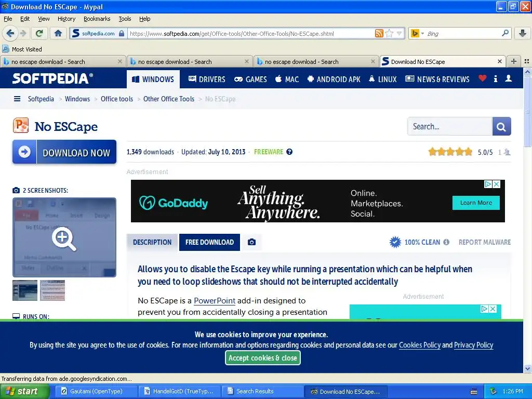532x399 pixels.
Task: Open the hamburger menu in breadcrumb bar
Action: 17,99
